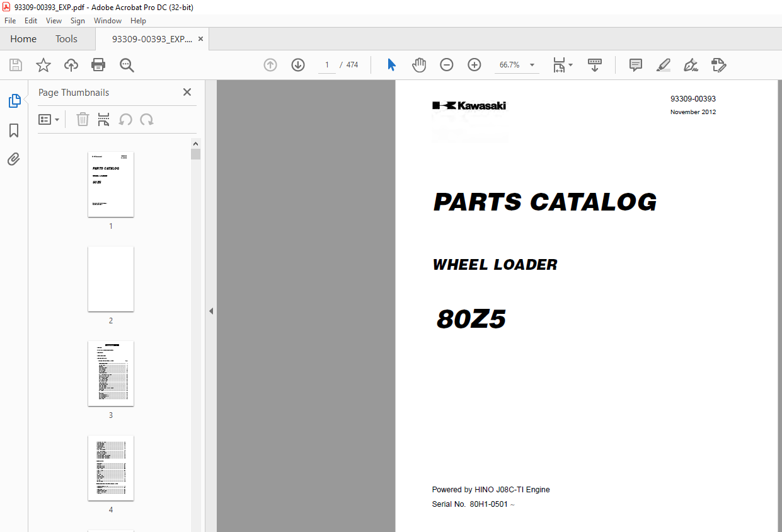782x532 pixels.
Task: Open the Edit menu
Action: point(31,21)
